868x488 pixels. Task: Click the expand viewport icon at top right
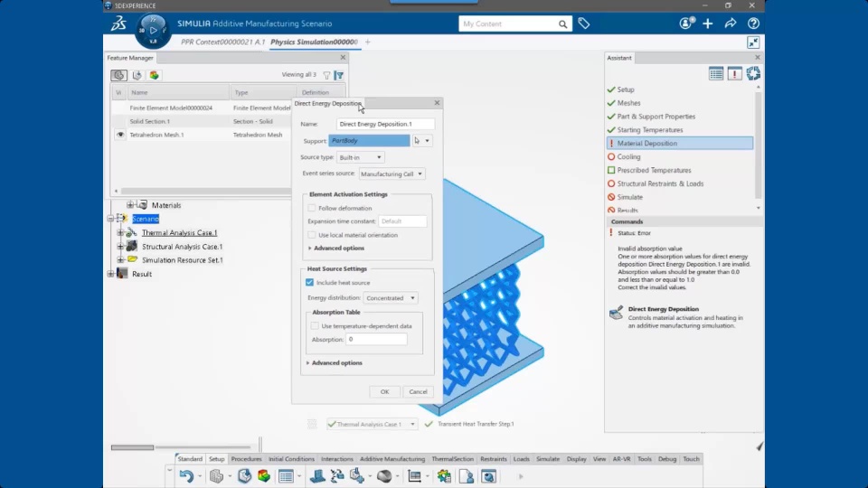[x=753, y=42]
